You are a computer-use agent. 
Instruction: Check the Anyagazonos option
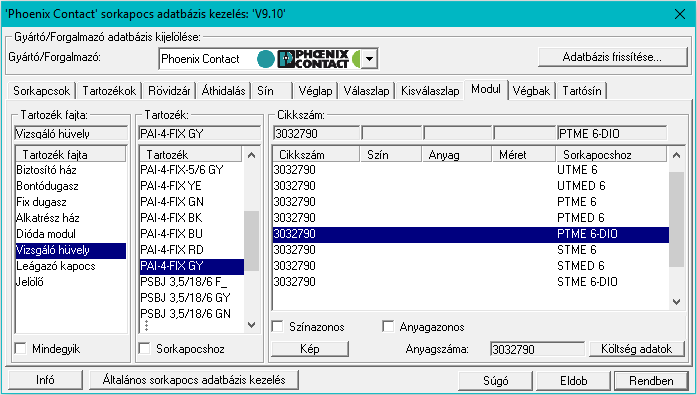pos(388,327)
